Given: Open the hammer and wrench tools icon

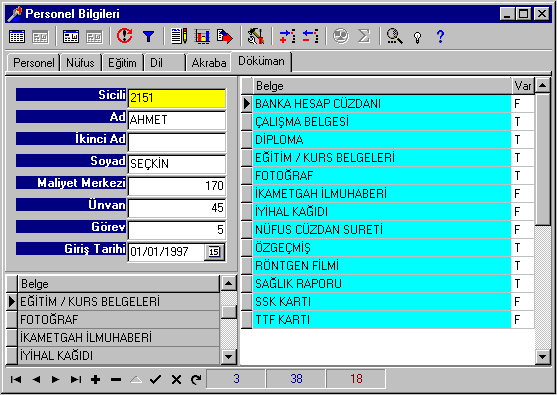Looking at the screenshot, I should (256, 36).
